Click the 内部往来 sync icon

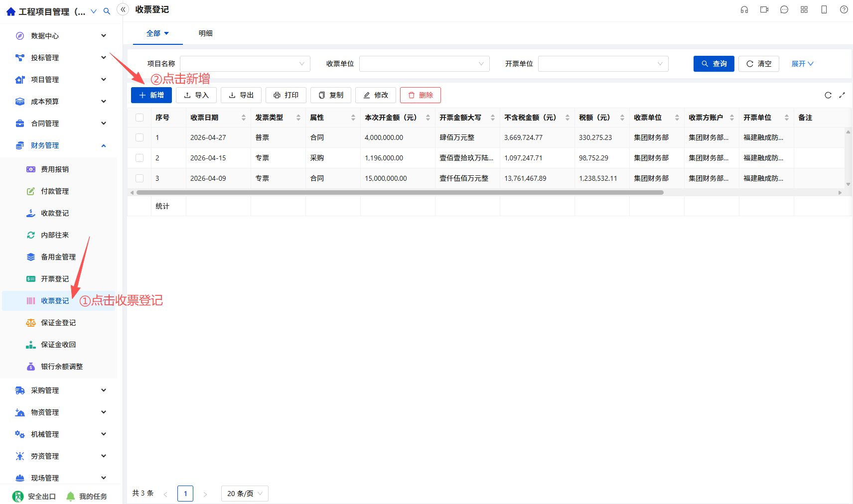click(x=31, y=235)
